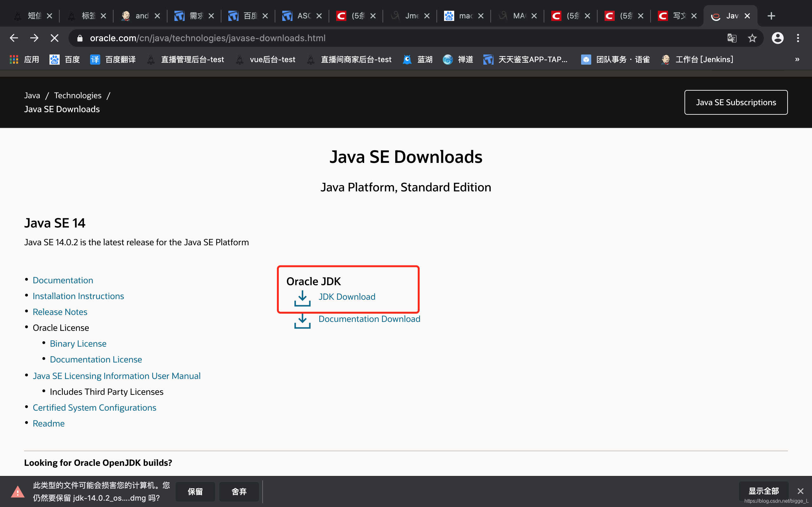Open the Java SE Subscriptions page
The image size is (812, 507).
pos(736,102)
